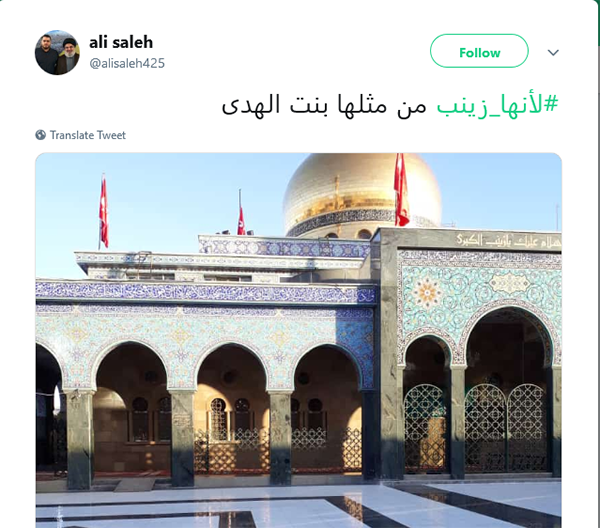
Task: Open the green Arabic hashtag link
Action: [497, 104]
